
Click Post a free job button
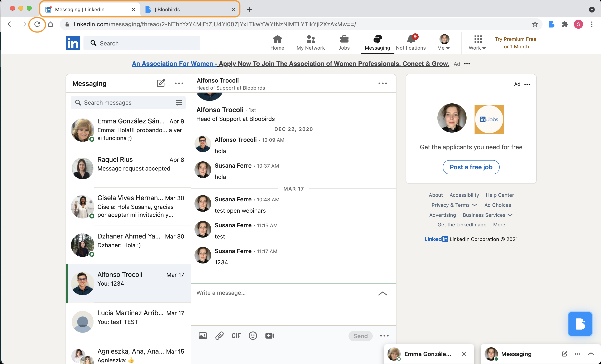pos(471,167)
